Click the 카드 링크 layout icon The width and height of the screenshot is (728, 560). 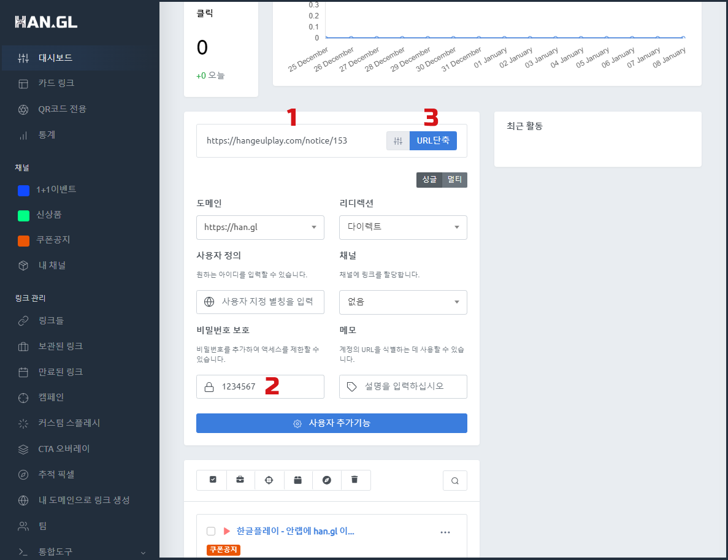(x=23, y=84)
